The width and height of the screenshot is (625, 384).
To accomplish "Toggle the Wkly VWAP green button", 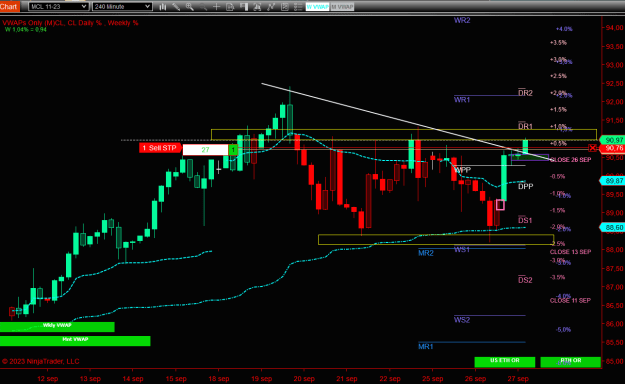I will pyautogui.click(x=57, y=327).
